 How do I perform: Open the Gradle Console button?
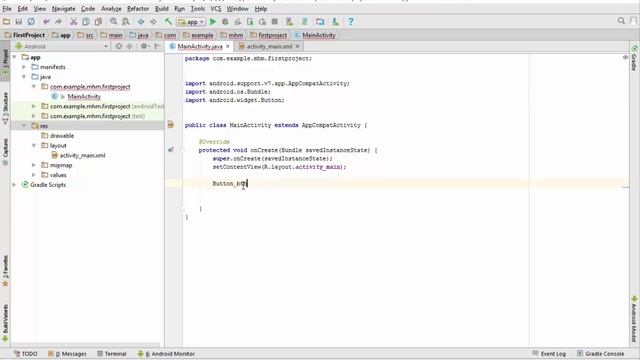pyautogui.click(x=600, y=353)
